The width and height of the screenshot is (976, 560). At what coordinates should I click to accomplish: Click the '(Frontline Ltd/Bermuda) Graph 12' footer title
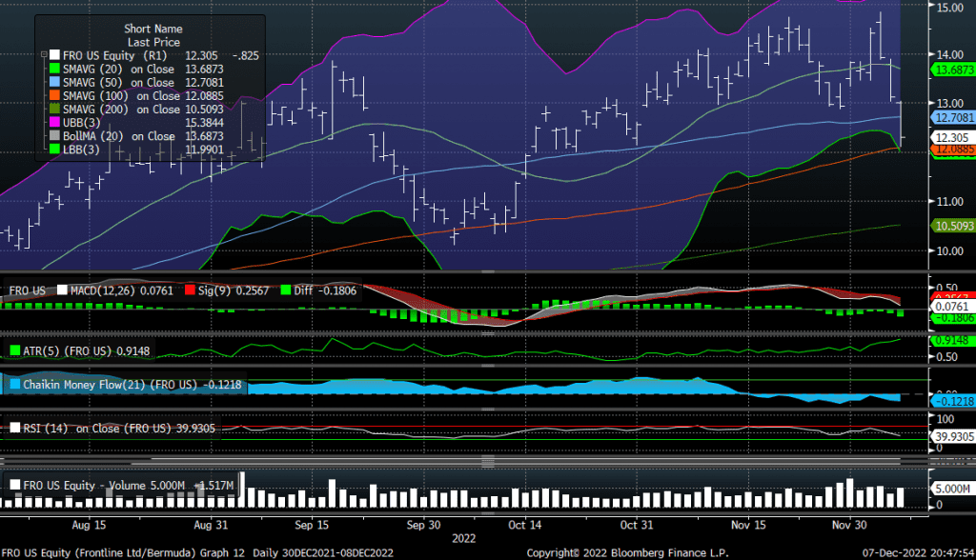pos(160,553)
